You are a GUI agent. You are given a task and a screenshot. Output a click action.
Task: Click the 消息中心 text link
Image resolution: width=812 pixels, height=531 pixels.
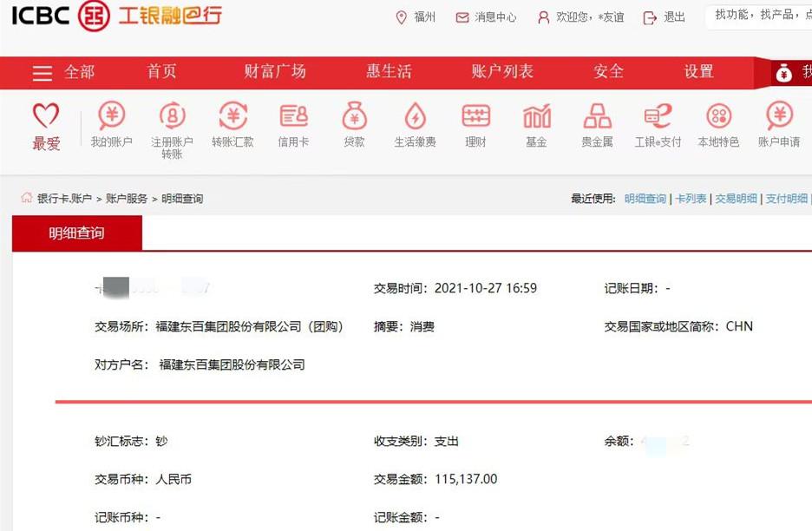tap(495, 17)
